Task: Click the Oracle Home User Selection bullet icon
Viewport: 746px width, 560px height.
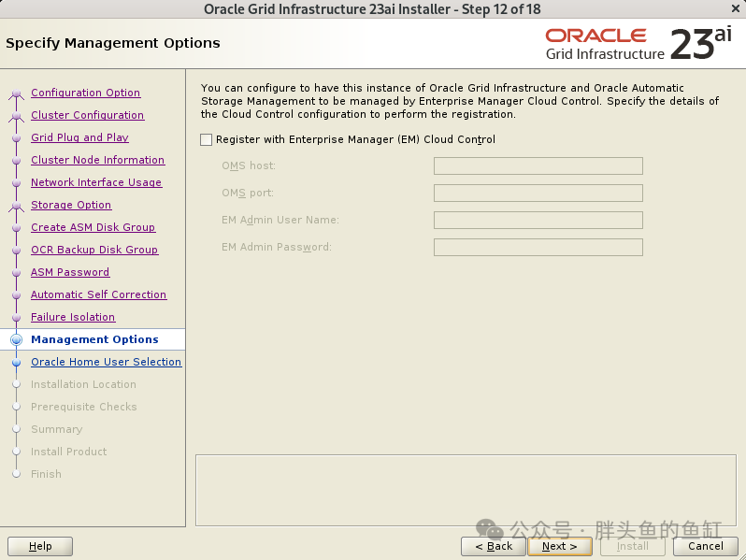Action: click(x=16, y=362)
